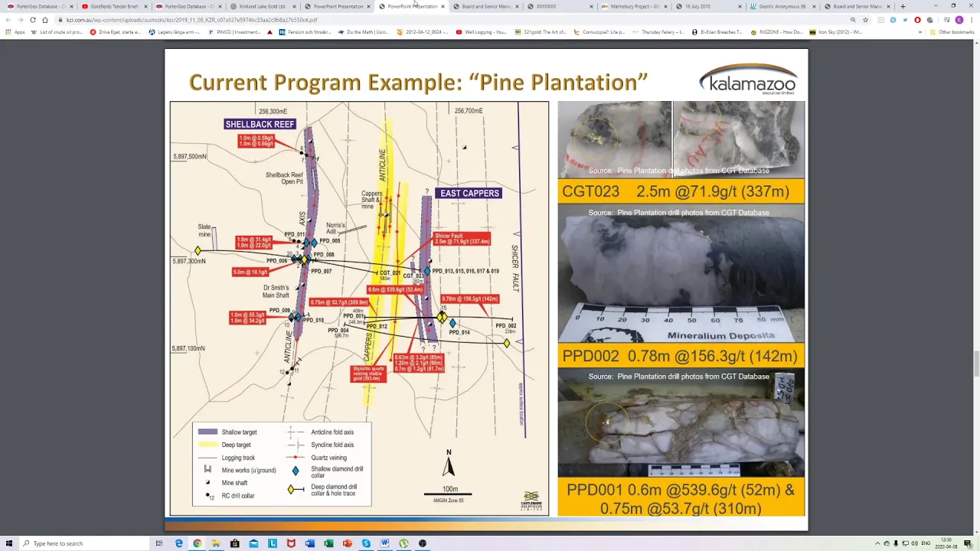Viewport: 980px width, 551px height.
Task: Close the 16 July 2010 tab
Action: pyautogui.click(x=740, y=6)
